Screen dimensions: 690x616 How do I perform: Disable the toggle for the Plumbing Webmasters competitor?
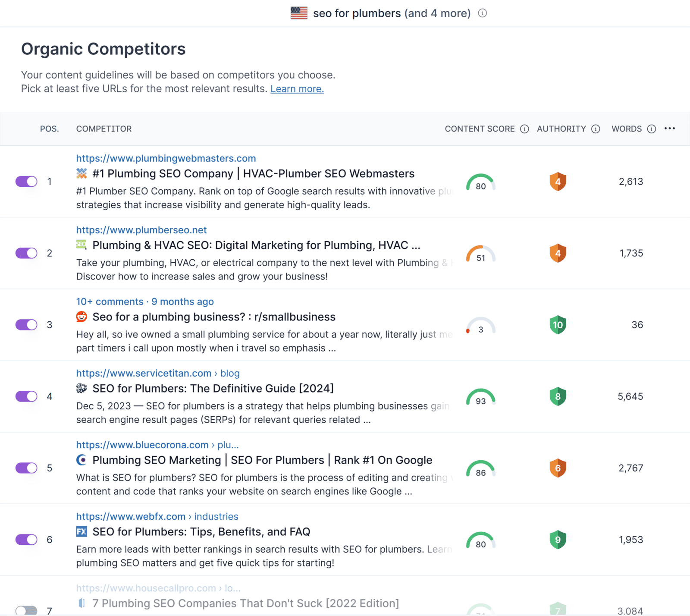(x=26, y=182)
